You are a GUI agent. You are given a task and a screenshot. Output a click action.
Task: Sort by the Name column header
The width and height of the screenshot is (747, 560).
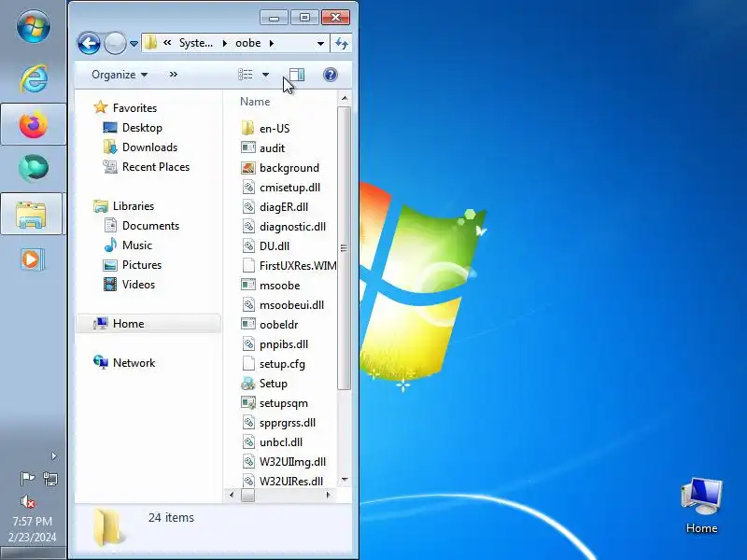(255, 102)
